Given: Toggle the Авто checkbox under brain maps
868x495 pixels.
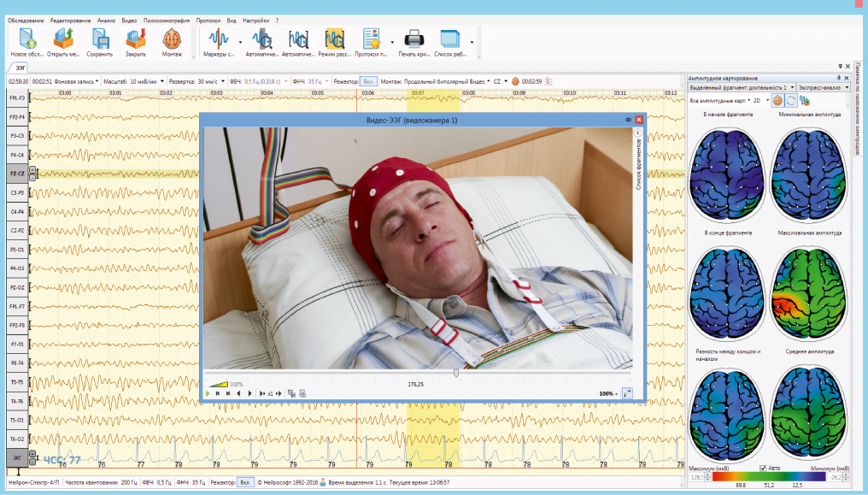Looking at the screenshot, I should (764, 468).
